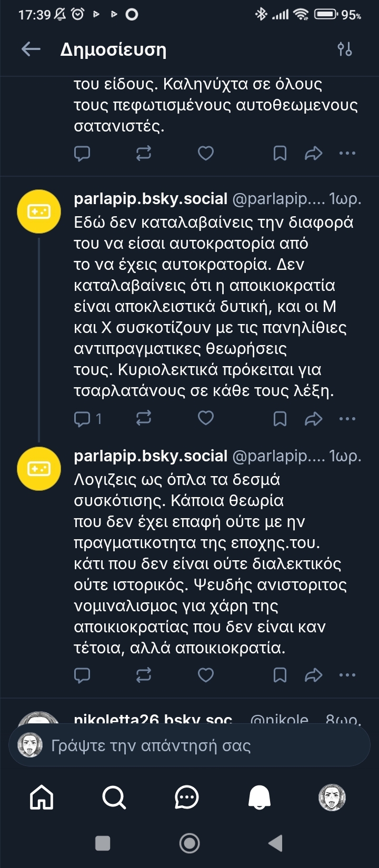
Task: Open more options on the top 'σατανιστές' post
Action: 347,153
